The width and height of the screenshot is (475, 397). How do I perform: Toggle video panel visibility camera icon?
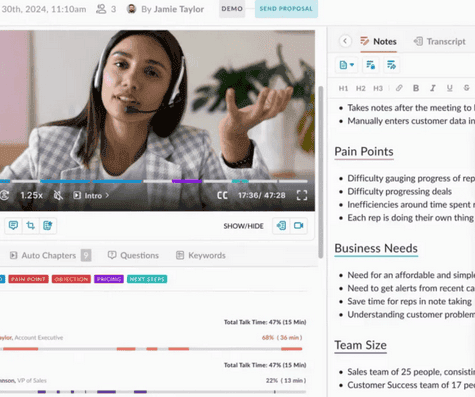pos(298,226)
